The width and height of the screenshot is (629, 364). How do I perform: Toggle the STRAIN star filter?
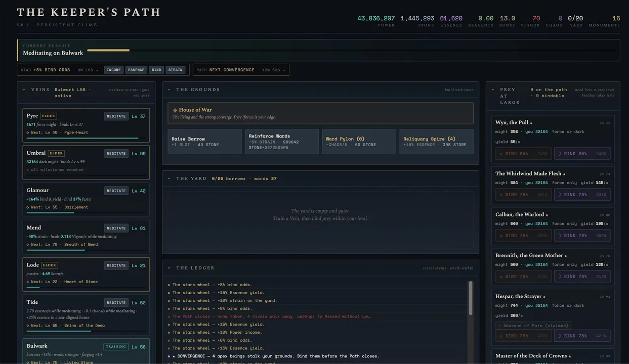point(175,70)
